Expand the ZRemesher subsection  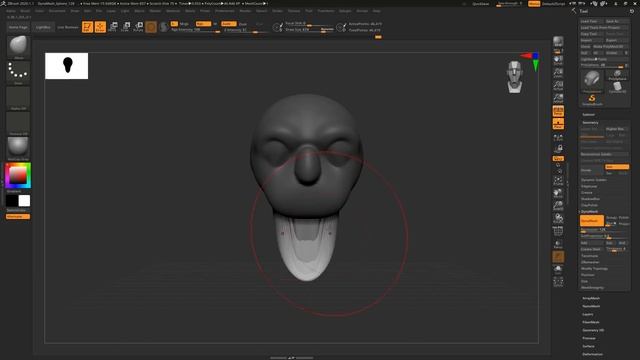pyautogui.click(x=590, y=262)
